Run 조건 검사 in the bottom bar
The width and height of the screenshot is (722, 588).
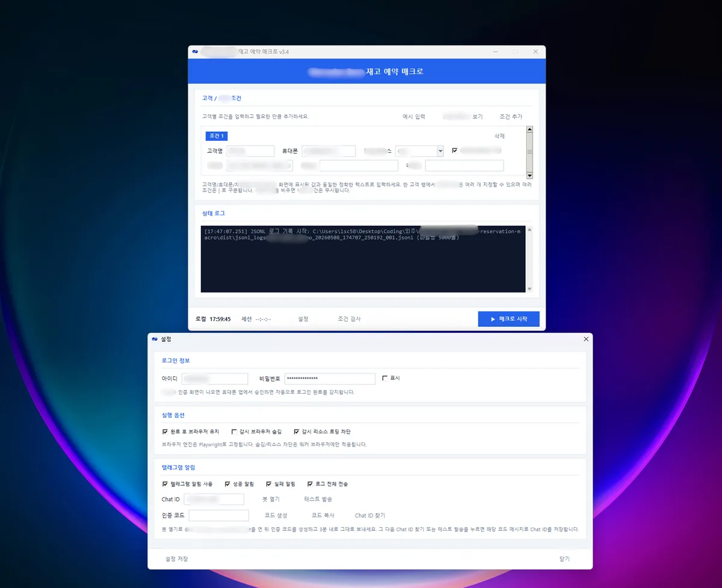pos(350,319)
